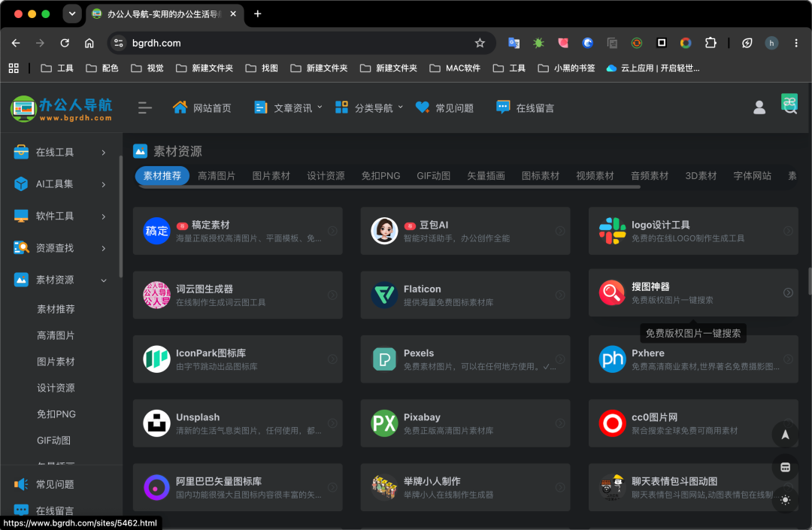Open the user account icon
The width and height of the screenshot is (812, 530).
[759, 108]
